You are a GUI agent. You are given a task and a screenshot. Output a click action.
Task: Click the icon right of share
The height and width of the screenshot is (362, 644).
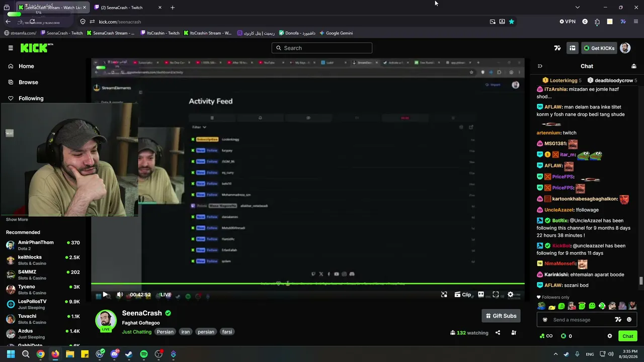click(x=514, y=332)
